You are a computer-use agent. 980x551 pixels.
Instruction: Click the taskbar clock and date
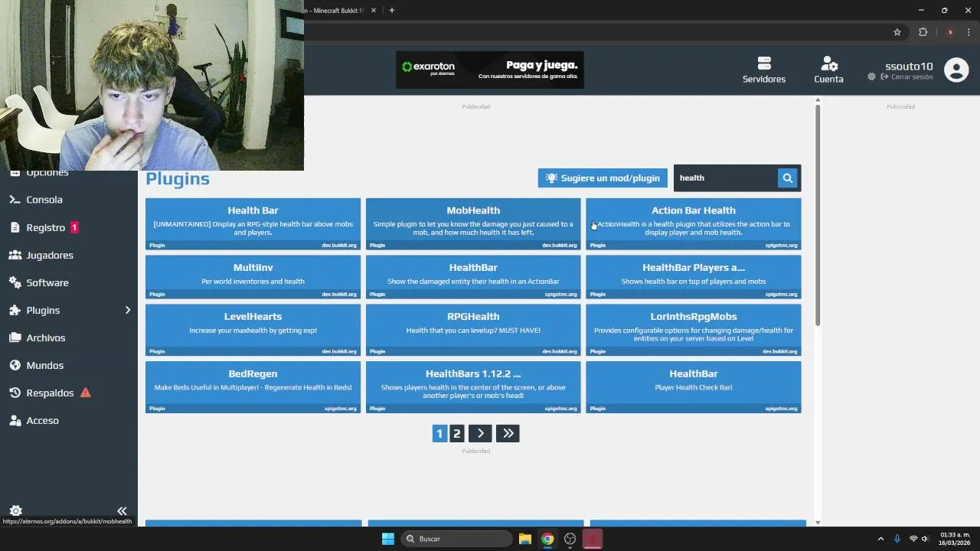coord(955,539)
